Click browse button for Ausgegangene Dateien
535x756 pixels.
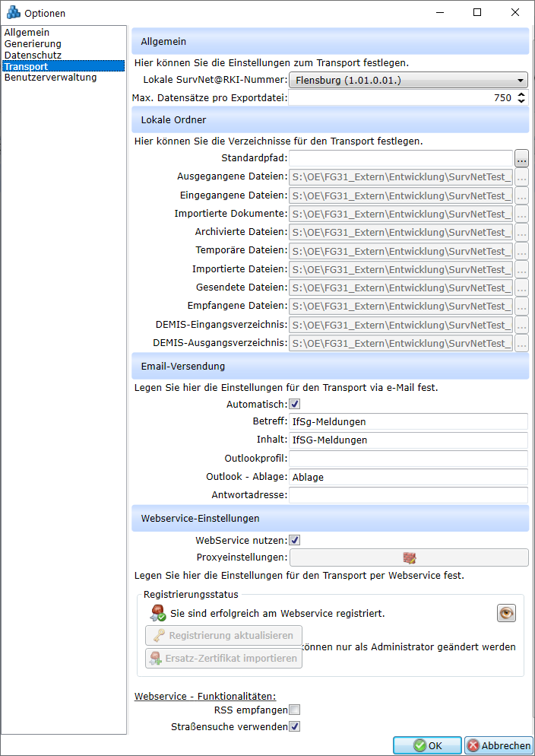pos(521,177)
